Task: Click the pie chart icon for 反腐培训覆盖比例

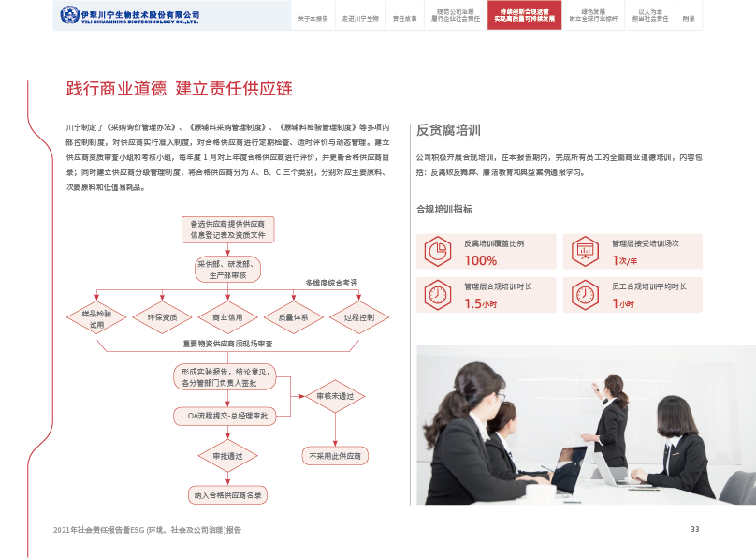Action: tap(436, 250)
